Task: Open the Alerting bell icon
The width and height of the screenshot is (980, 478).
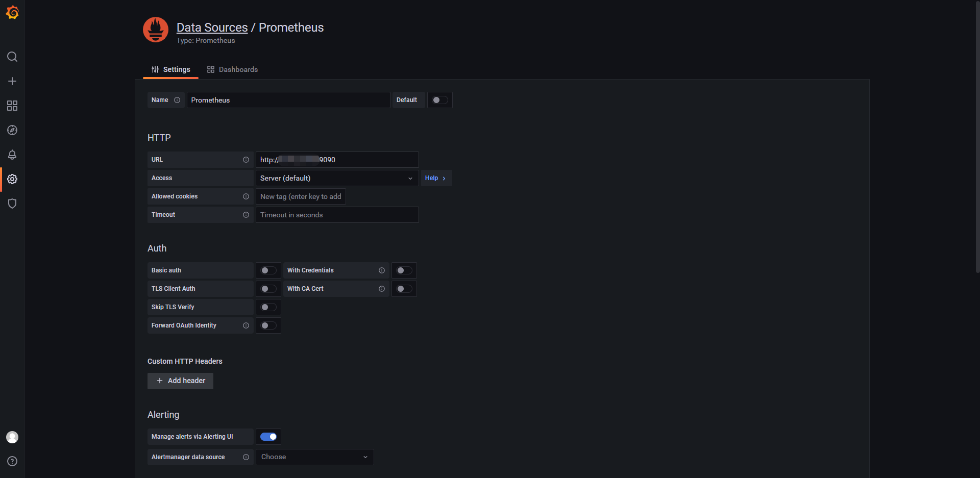Action: (x=12, y=155)
